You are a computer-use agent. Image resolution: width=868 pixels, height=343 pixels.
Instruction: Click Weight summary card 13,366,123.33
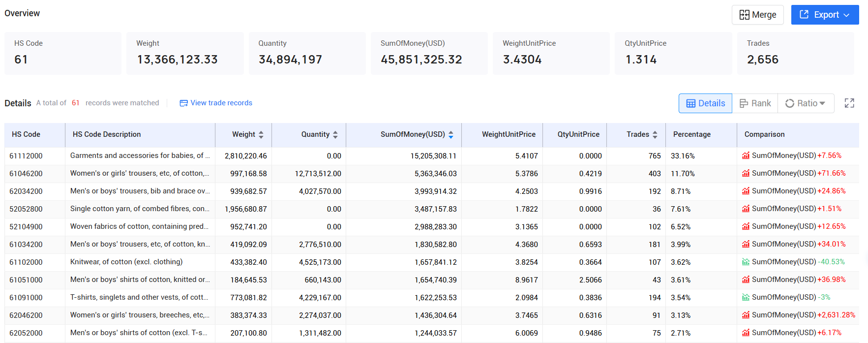185,53
